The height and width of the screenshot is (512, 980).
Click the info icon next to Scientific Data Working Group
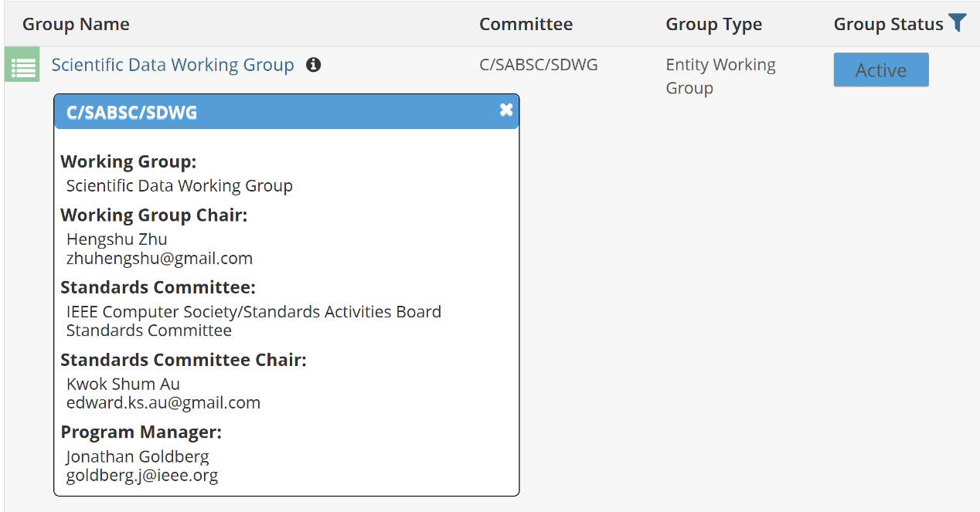pyautogui.click(x=313, y=65)
